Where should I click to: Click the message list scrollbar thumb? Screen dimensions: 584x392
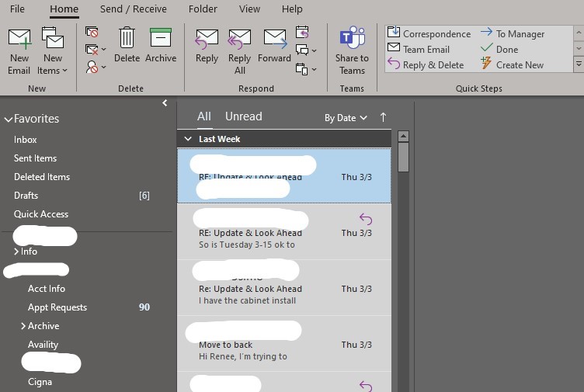point(403,157)
